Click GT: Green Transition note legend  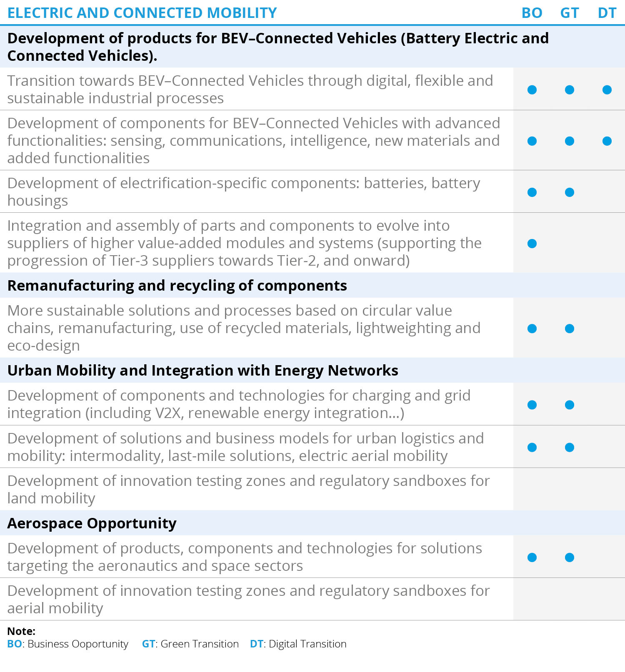(190, 644)
